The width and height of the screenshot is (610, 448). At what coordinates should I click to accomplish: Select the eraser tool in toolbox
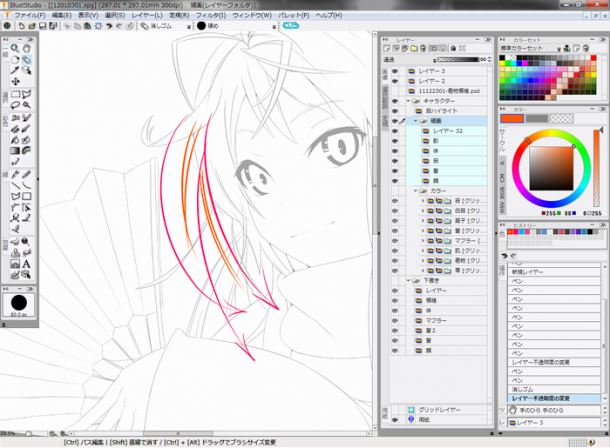coord(26,60)
